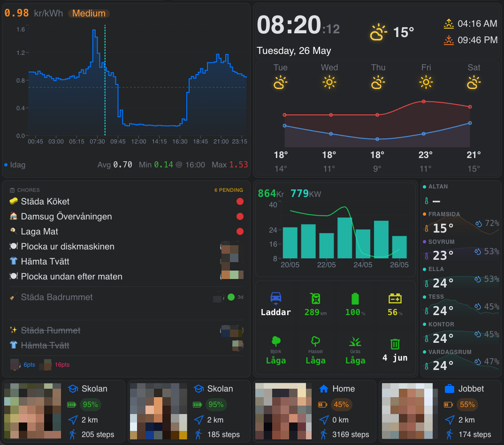Select Saturday's partly cloudy forecast icon
The height and width of the screenshot is (445, 504).
[x=474, y=82]
